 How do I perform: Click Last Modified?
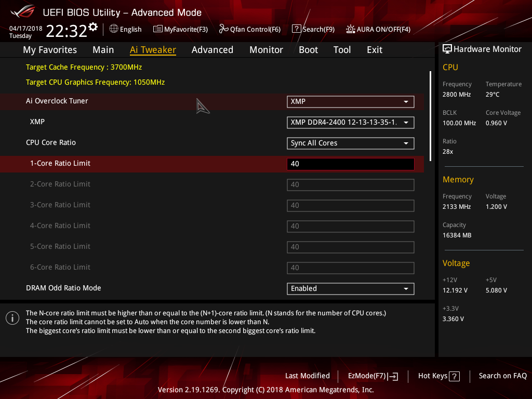point(308,376)
